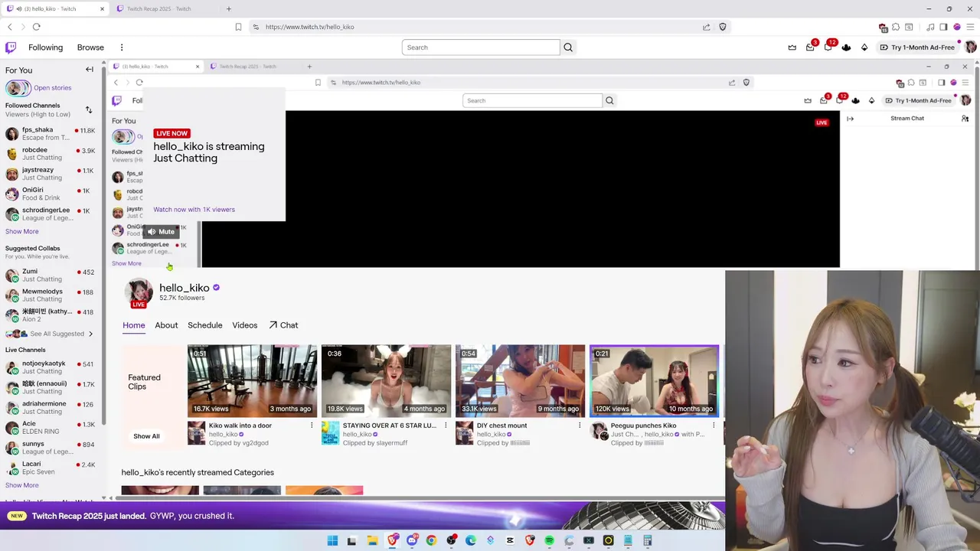The height and width of the screenshot is (551, 980).
Task: Click Open stories link
Action: (52, 87)
